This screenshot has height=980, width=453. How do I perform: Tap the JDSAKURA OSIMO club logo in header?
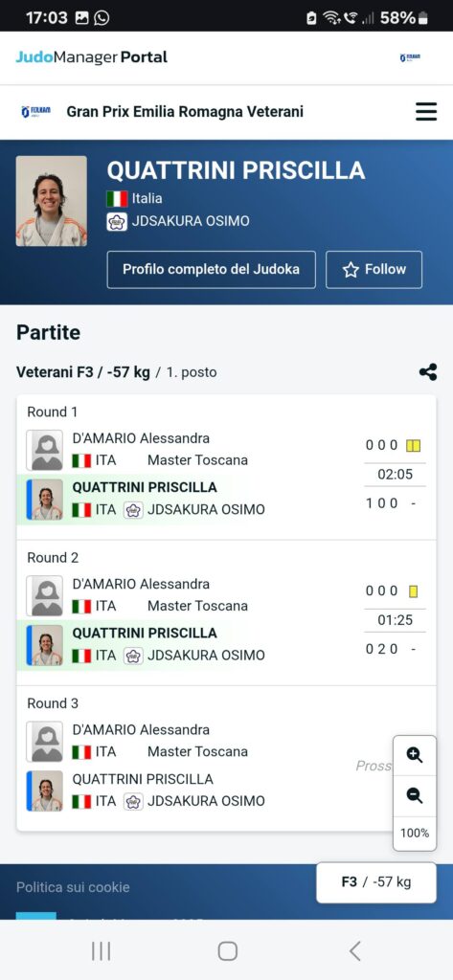(117, 221)
